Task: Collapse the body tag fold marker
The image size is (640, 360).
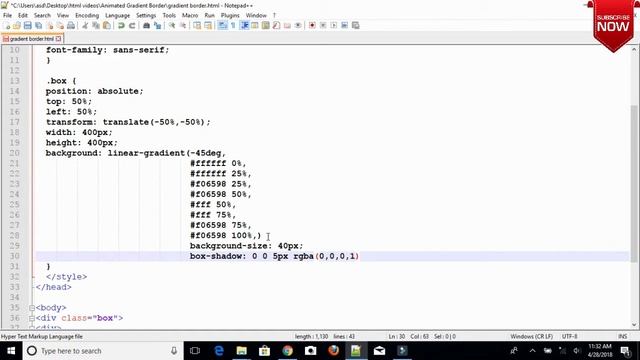Action: click(32, 308)
